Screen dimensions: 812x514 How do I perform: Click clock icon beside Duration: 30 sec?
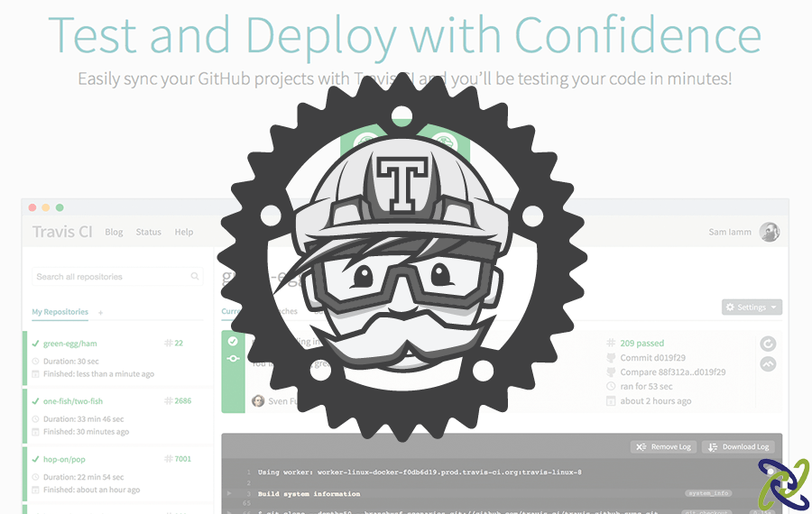point(36,361)
